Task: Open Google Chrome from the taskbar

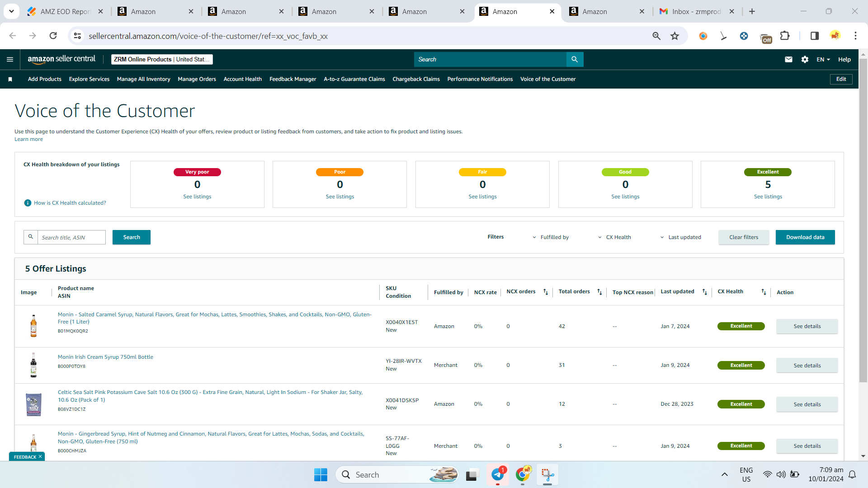Action: (x=523, y=474)
